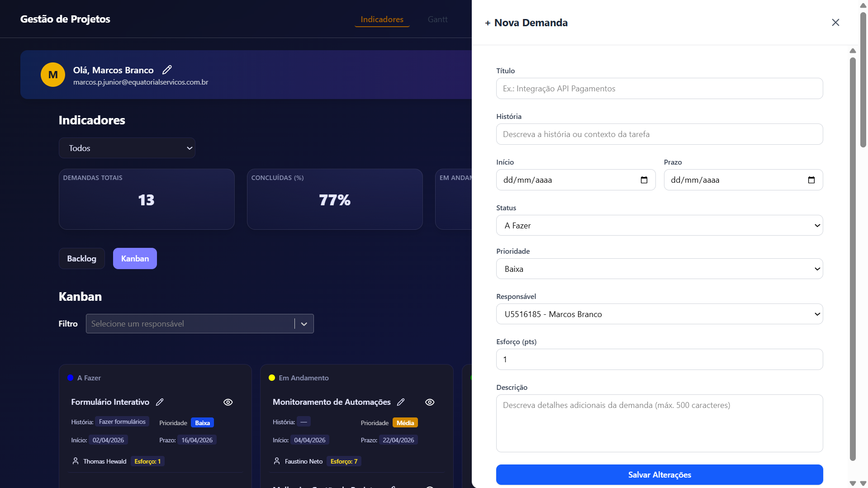Click the Demandas Totais card showing 13

coord(147,199)
